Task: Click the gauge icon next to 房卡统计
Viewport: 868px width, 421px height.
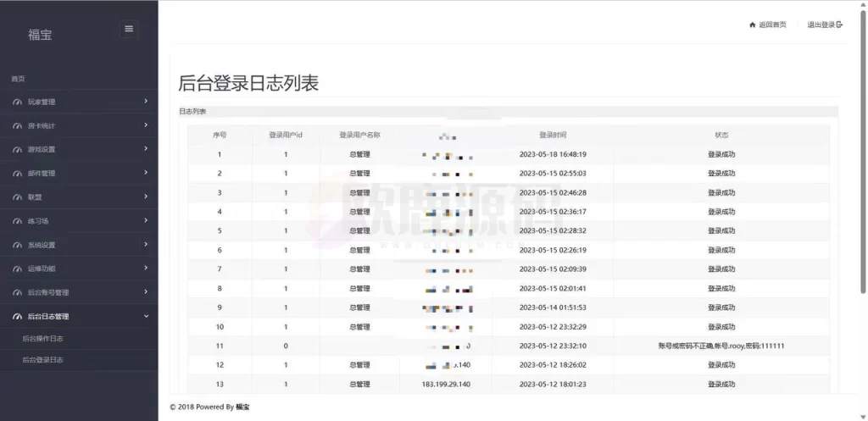Action: 17,125
